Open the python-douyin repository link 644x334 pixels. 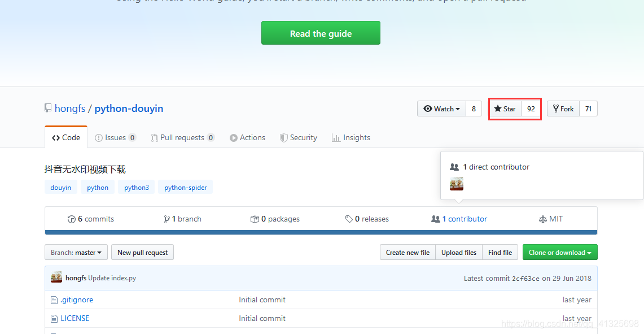(129, 109)
